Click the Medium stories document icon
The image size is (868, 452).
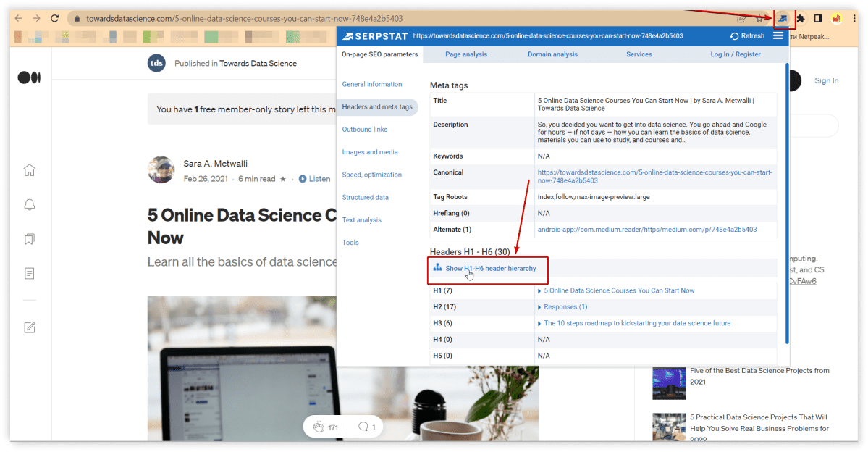click(30, 273)
